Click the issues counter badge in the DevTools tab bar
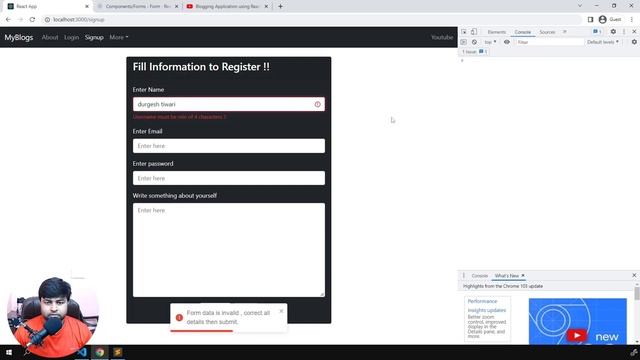 pyautogui.click(x=597, y=31)
